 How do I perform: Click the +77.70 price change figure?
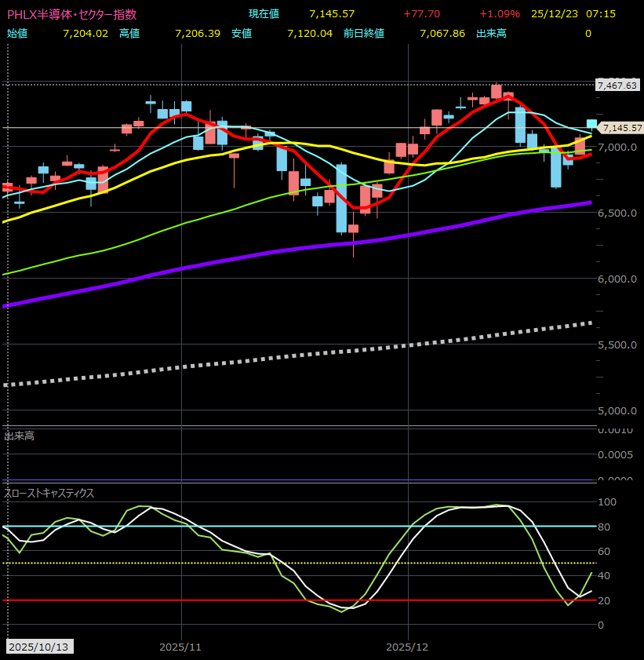click(422, 14)
